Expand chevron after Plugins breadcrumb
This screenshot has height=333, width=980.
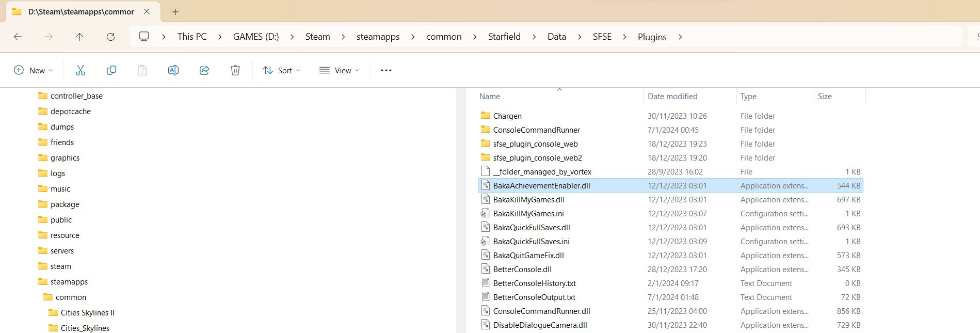click(680, 37)
